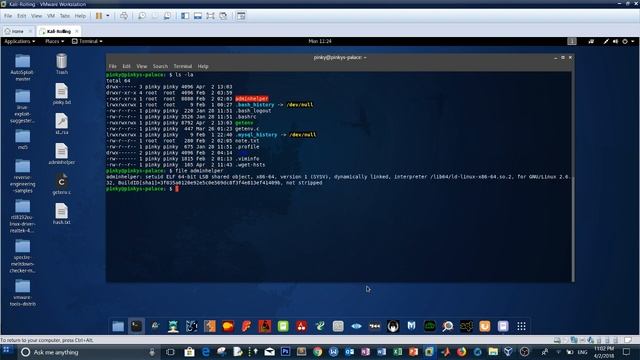Open terminal window View menu
640x360 pixels.
[x=142, y=66]
